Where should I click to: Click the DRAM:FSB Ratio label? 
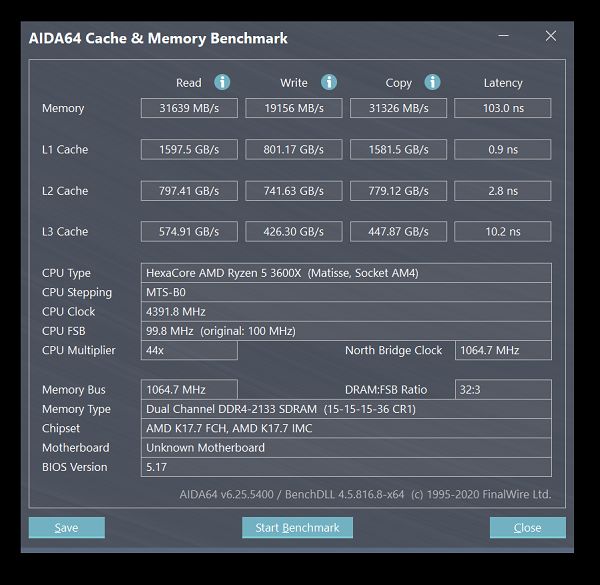click(x=386, y=390)
